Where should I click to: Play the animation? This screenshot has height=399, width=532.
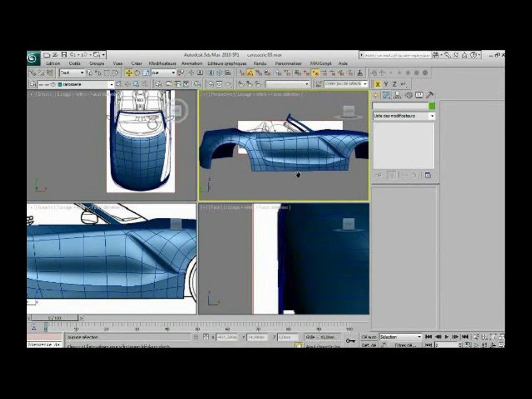coord(447,336)
